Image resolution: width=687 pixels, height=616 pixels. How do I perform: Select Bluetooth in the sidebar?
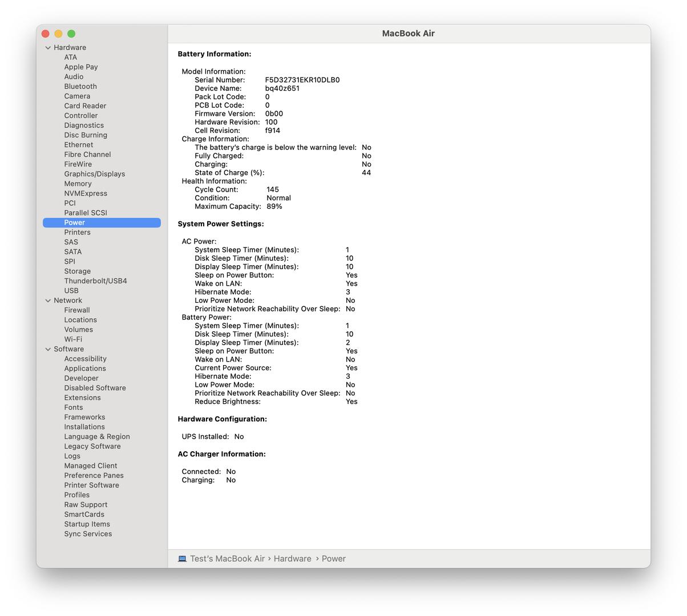[80, 86]
